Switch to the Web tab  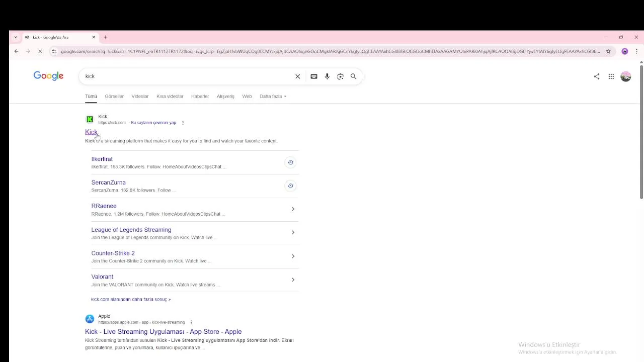click(x=247, y=97)
